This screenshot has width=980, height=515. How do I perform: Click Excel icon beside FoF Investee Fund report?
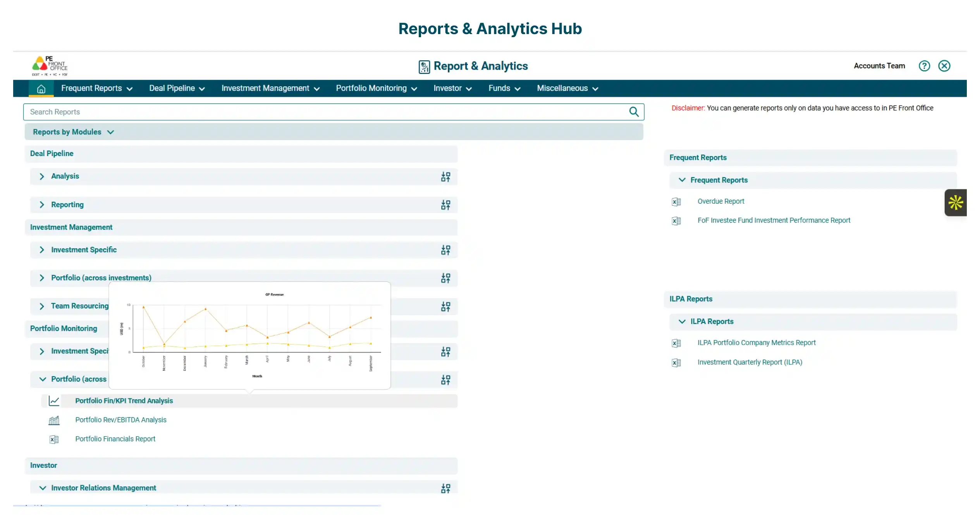(x=676, y=221)
